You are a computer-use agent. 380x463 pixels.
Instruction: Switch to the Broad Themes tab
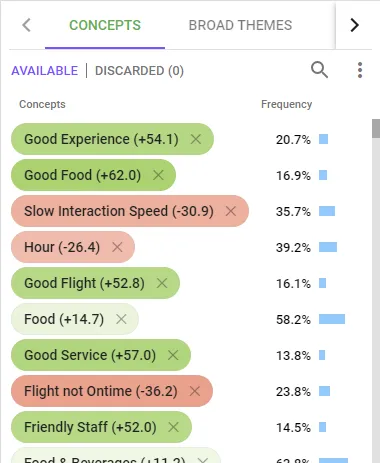(x=240, y=25)
